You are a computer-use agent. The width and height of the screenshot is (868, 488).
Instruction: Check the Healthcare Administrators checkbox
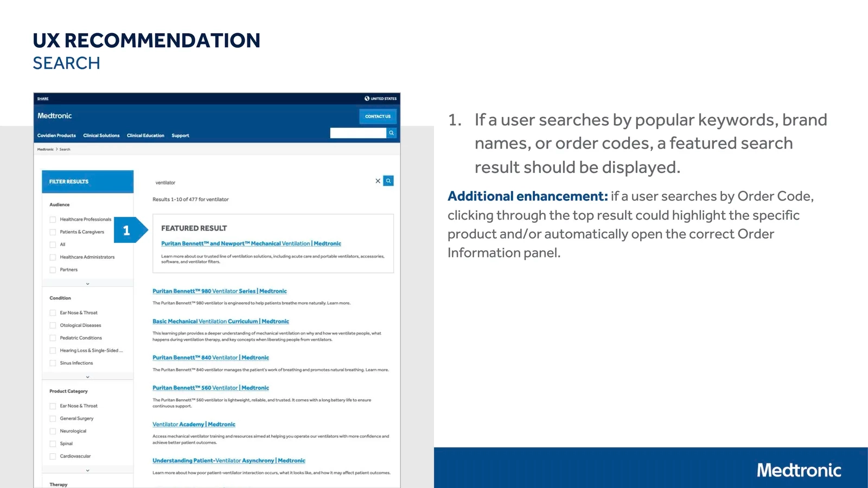click(x=53, y=257)
